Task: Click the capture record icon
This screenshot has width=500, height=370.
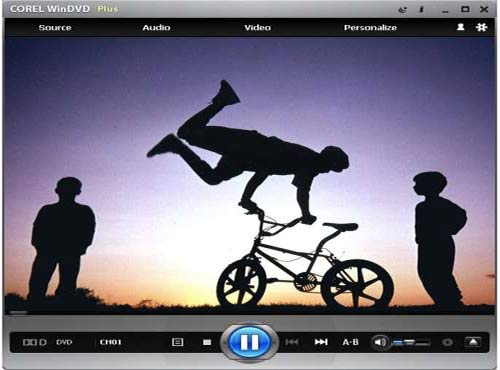Action: pyautogui.click(x=448, y=342)
